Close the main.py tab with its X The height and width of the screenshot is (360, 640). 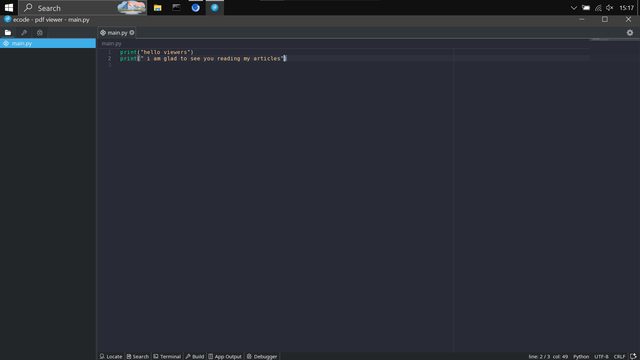(x=132, y=33)
